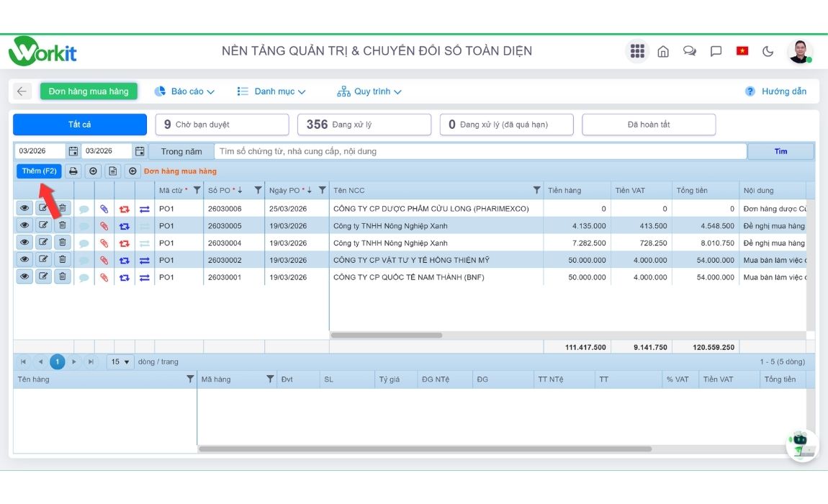Edit purchase order 26030006 with pencil icon
828x504 pixels.
[43, 208]
